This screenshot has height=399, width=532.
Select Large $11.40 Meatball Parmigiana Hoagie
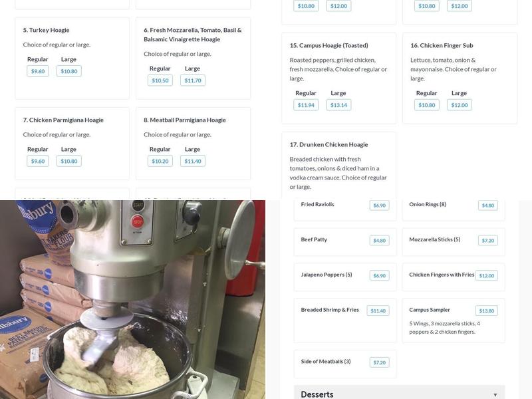[193, 161]
